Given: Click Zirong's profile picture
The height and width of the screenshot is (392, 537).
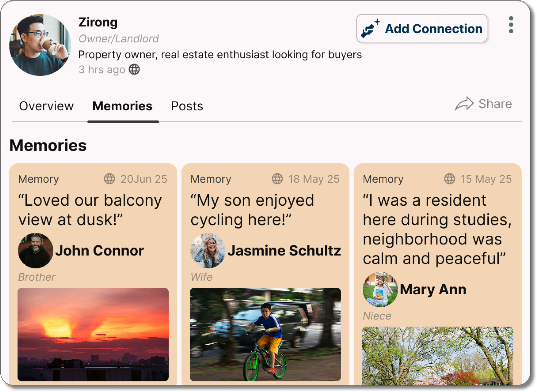Looking at the screenshot, I should point(40,45).
